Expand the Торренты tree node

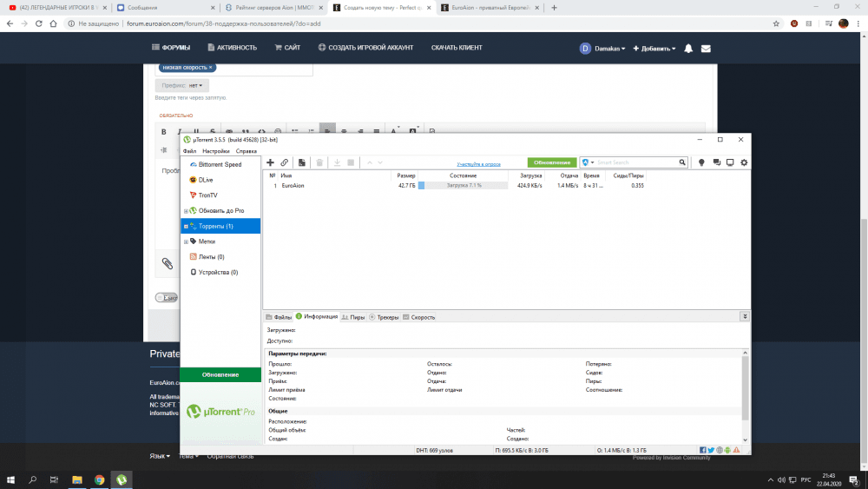[x=186, y=226]
